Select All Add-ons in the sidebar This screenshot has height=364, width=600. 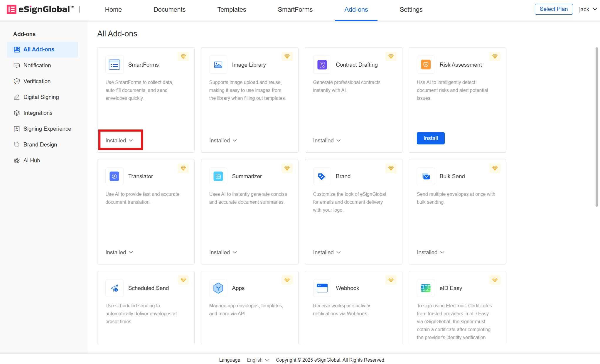pos(42,49)
